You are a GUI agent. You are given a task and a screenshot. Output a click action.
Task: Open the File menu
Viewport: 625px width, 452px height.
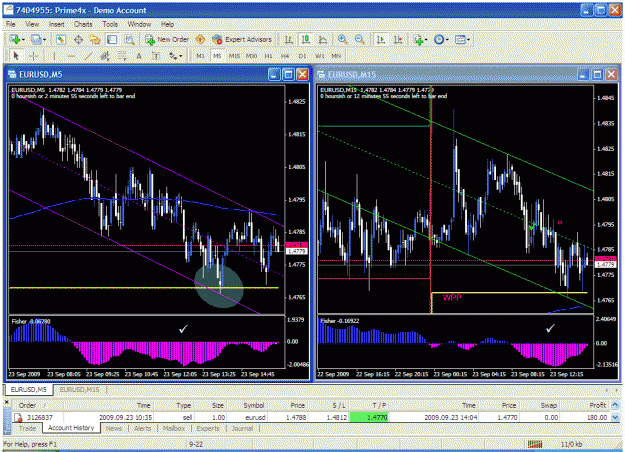point(11,24)
